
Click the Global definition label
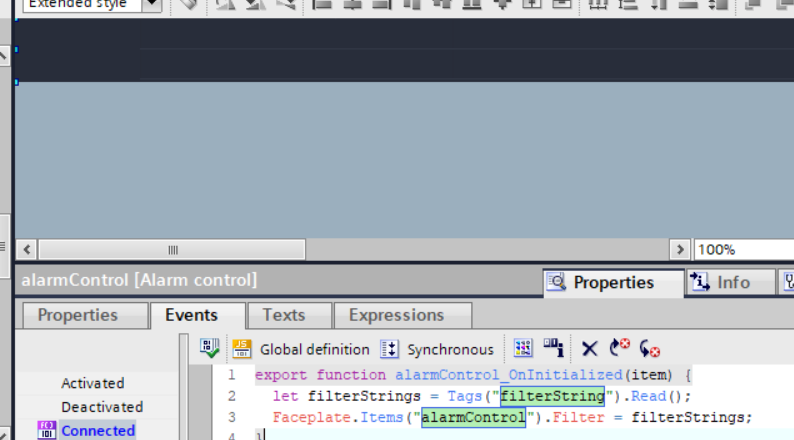click(314, 349)
